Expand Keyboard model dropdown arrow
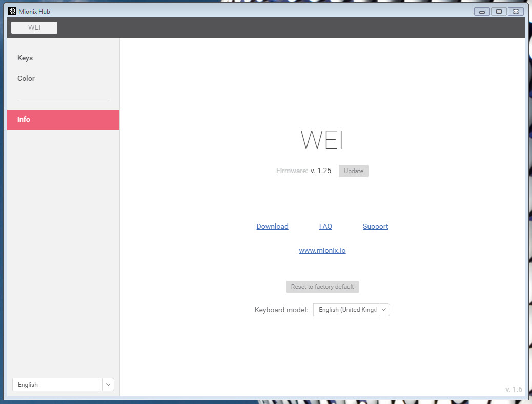 coord(384,310)
